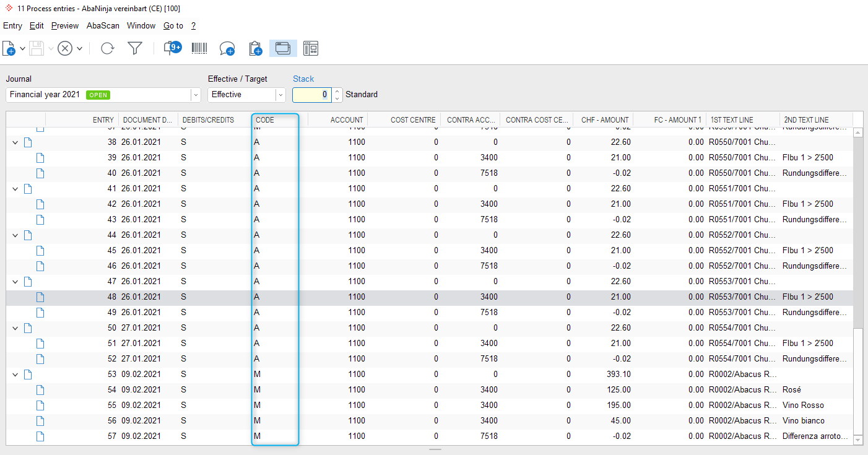
Task: Select the 'Vino Rosso' text cell
Action: pos(816,405)
